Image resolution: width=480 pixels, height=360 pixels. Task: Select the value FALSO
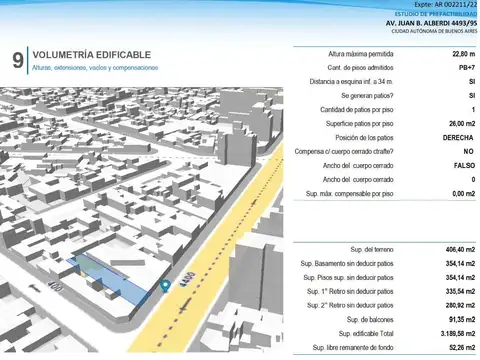464,166
